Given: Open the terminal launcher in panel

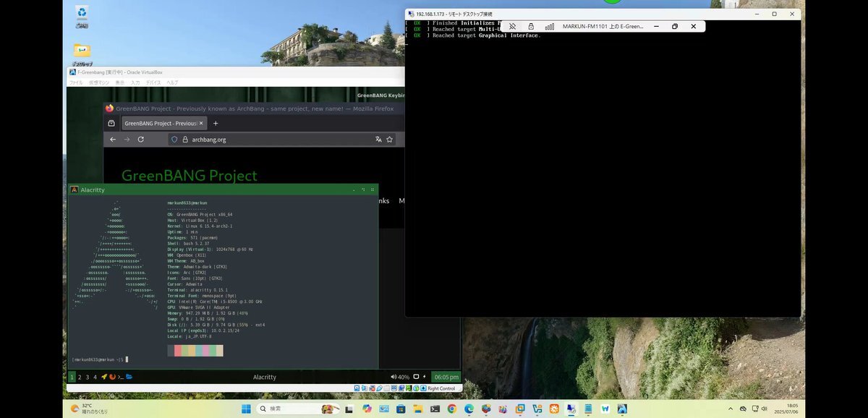Looking at the screenshot, I should click(x=121, y=377).
